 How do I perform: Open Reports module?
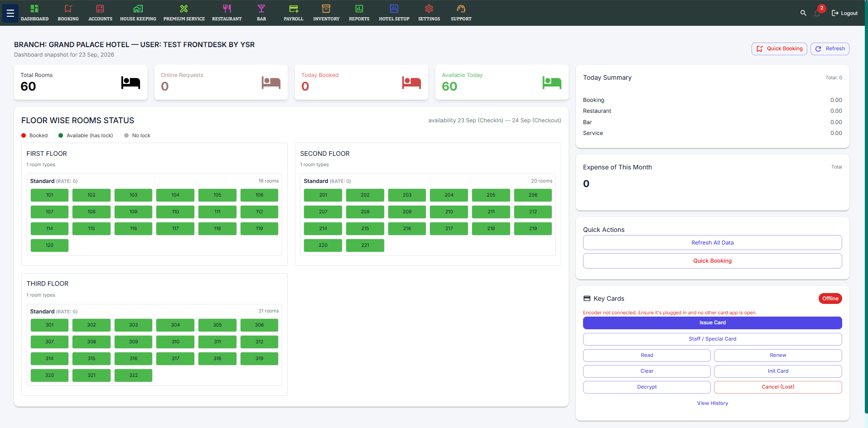pyautogui.click(x=359, y=13)
